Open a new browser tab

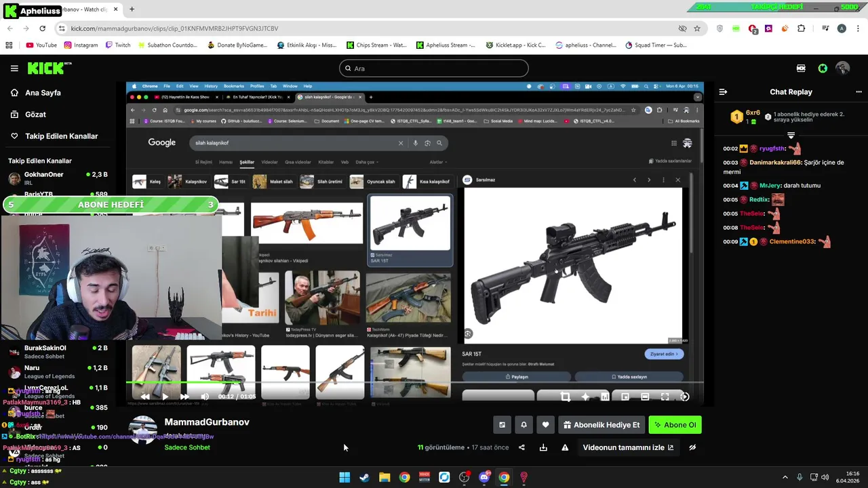click(132, 9)
